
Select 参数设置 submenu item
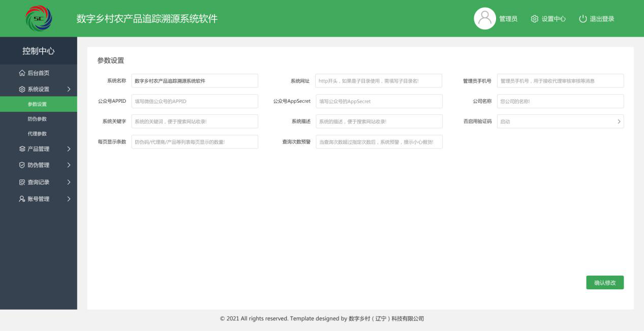pyautogui.click(x=39, y=104)
